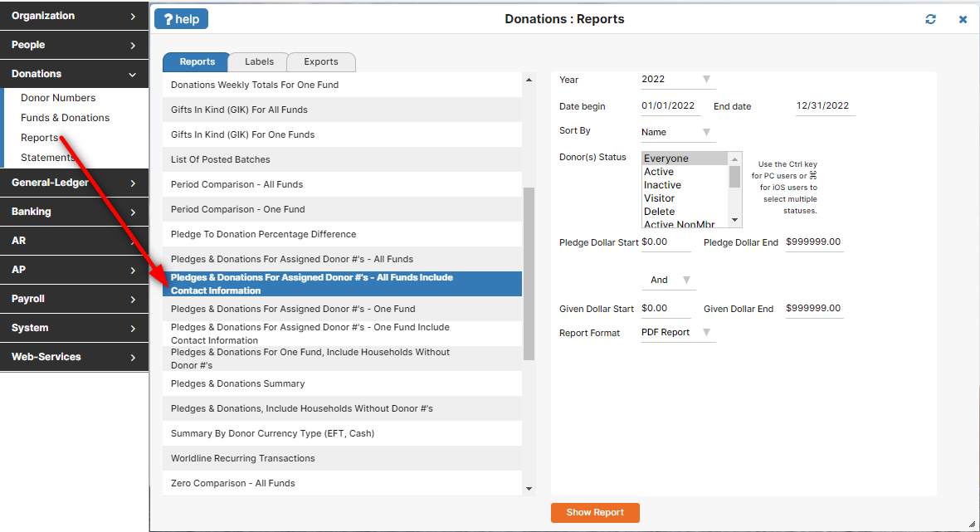The width and height of the screenshot is (980, 532).
Task: Close the Donations Reports window
Action: [x=963, y=19]
